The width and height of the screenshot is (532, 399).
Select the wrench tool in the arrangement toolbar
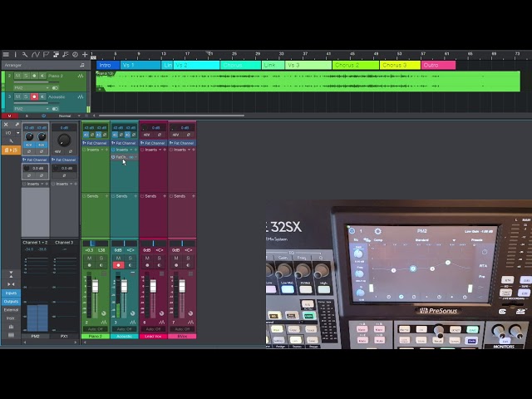pos(25,54)
